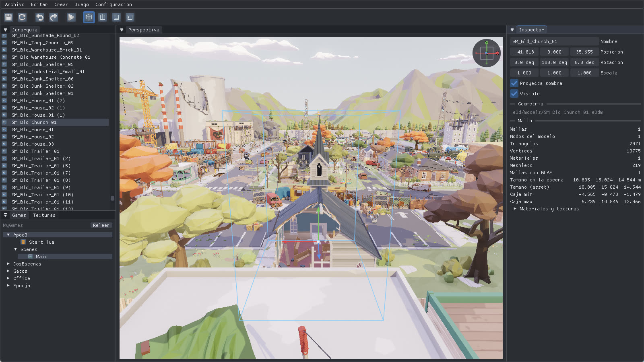Undo the last action
The width and height of the screenshot is (644, 362).
click(40, 17)
